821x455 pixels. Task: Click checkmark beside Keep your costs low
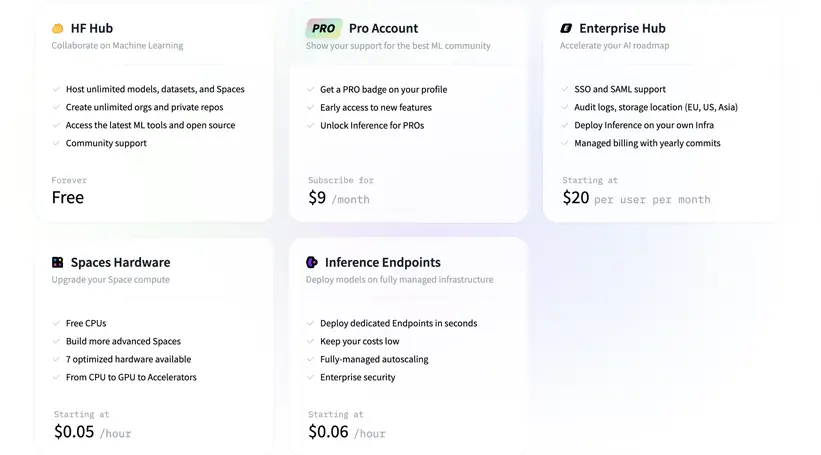click(x=311, y=342)
